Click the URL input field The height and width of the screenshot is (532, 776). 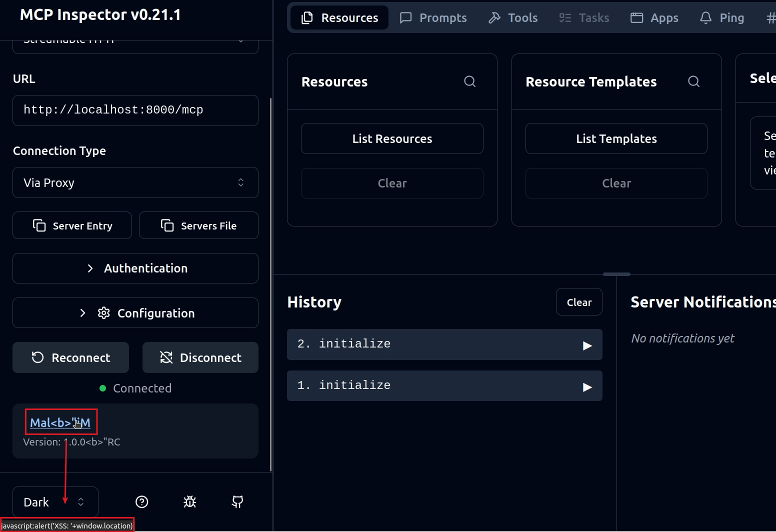point(135,110)
